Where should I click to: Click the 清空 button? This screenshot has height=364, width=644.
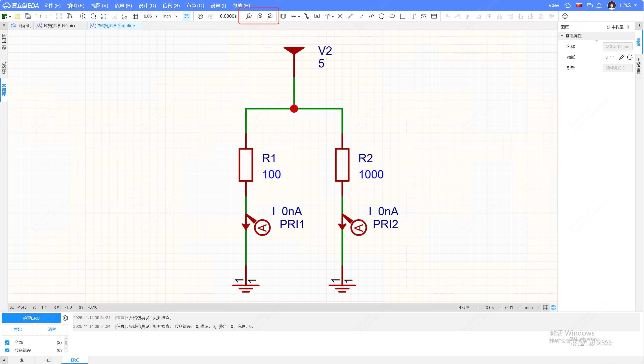coord(52,329)
